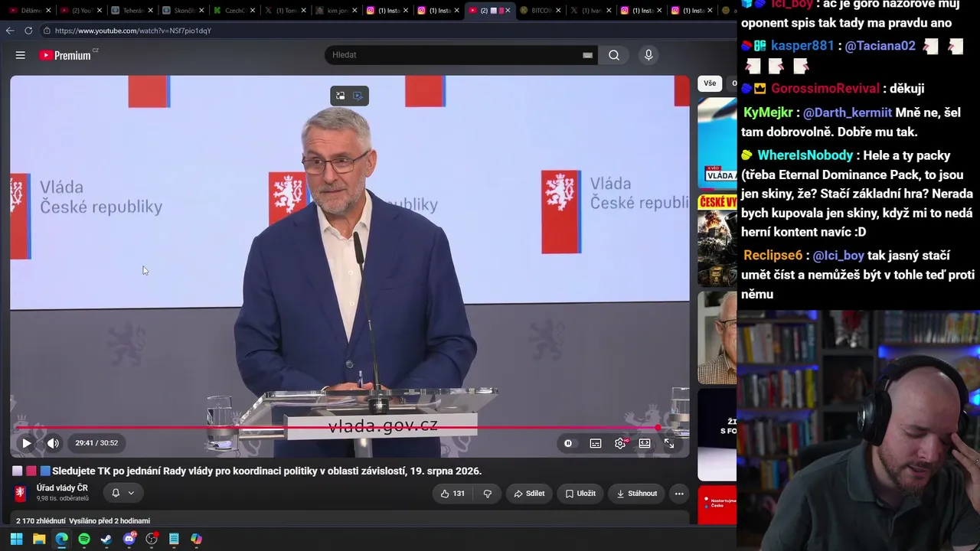
Task: Click the search magnifier button
Action: coord(614,55)
